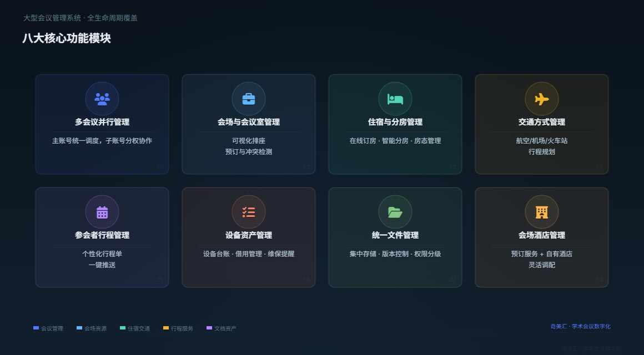Click the 住宿交通 legend label

(x=139, y=328)
